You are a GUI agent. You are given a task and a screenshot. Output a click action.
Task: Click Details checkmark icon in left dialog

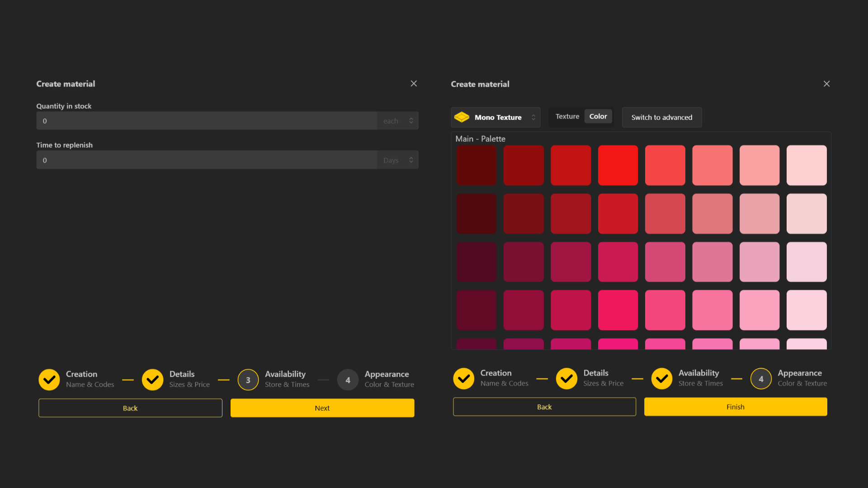[x=152, y=380]
